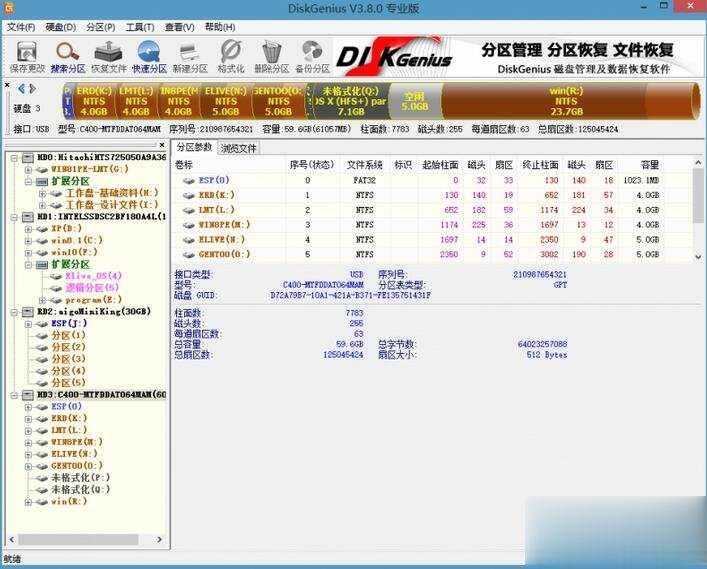Select WIN8PE(M:) segment in disk map
Screen dimensions: 707x569
coord(179,101)
